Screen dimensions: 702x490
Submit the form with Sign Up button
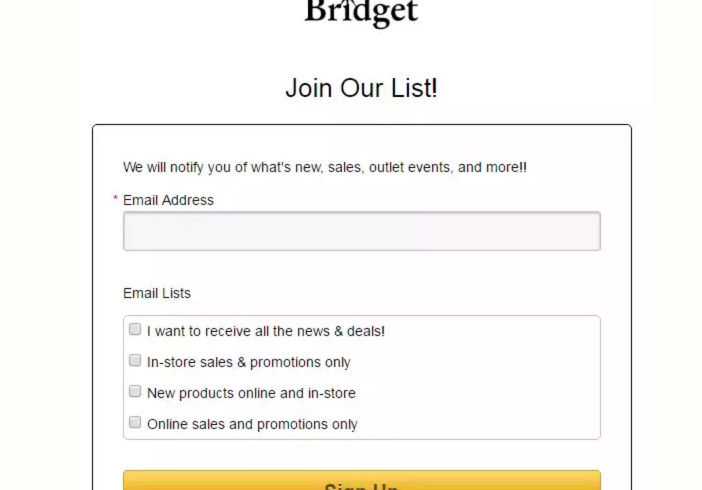(x=362, y=481)
